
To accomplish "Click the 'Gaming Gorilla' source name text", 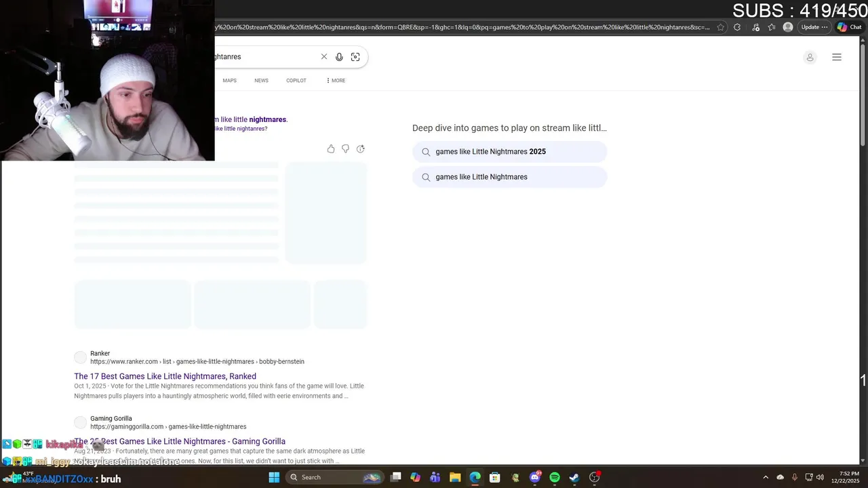I will click(x=111, y=419).
